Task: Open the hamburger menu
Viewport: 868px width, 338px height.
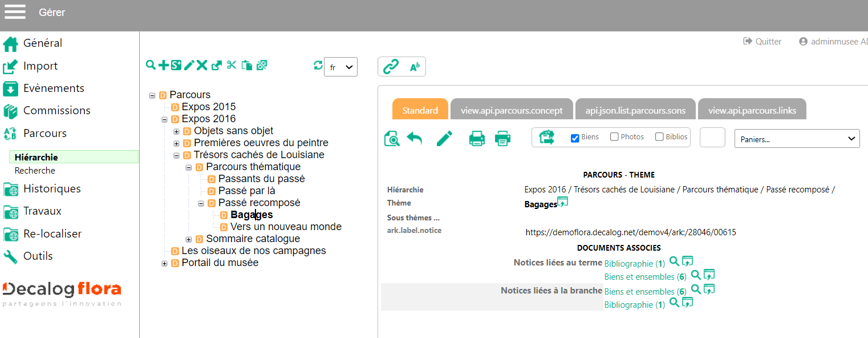Action: point(15,12)
